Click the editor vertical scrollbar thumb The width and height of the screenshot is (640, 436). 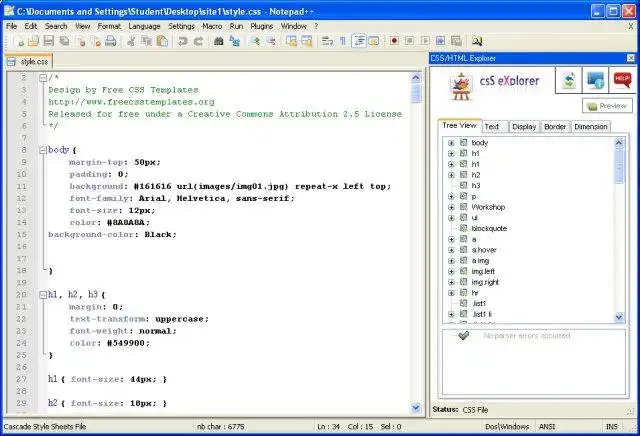coord(416,93)
